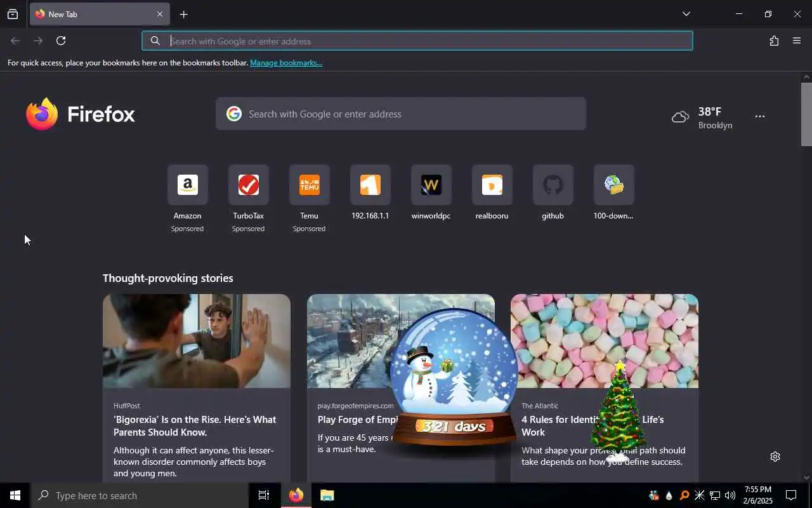Click the Firefox logo on the page
812x508 pixels.
(81, 114)
